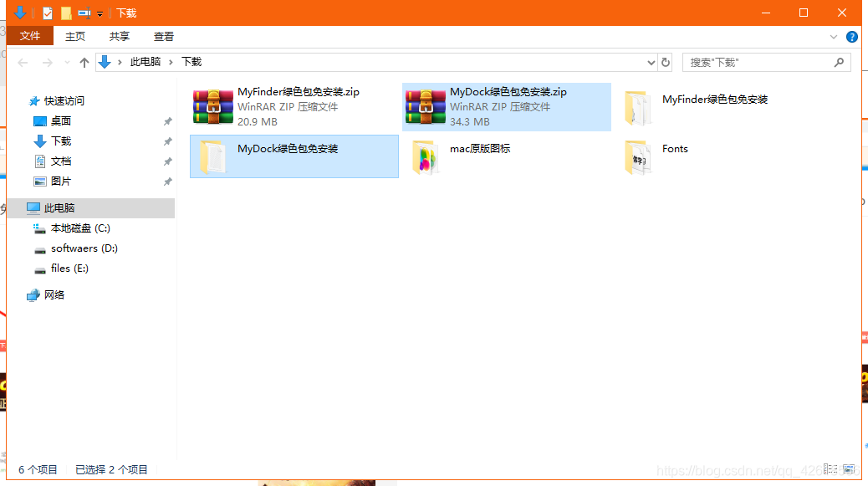This screenshot has height=486, width=868.
Task: Click the Properties quick access toolbar icon
Action: coord(48,13)
